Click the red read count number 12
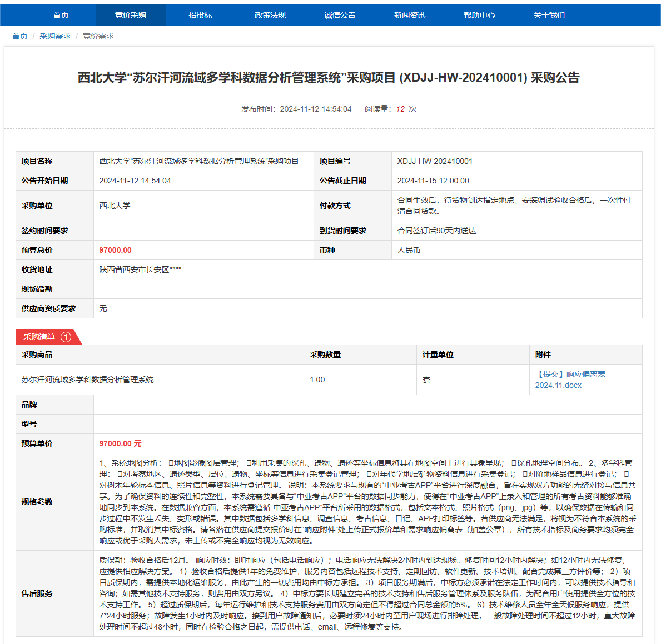The height and width of the screenshot is (644, 661). tap(400, 109)
